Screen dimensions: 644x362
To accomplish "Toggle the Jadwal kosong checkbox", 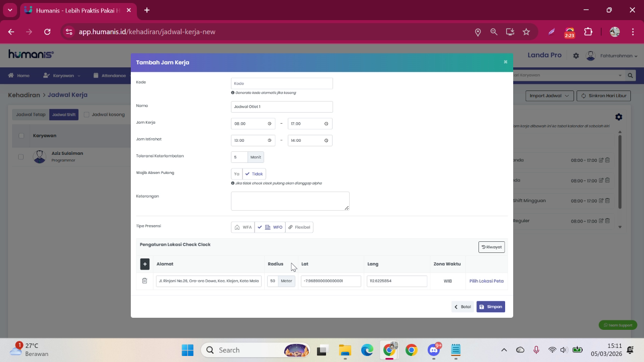I will tap(87, 115).
